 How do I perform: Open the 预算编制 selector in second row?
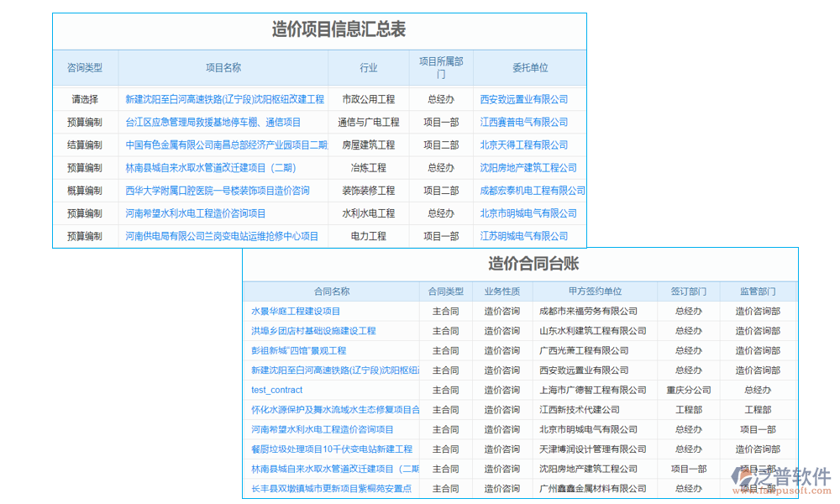(85, 121)
